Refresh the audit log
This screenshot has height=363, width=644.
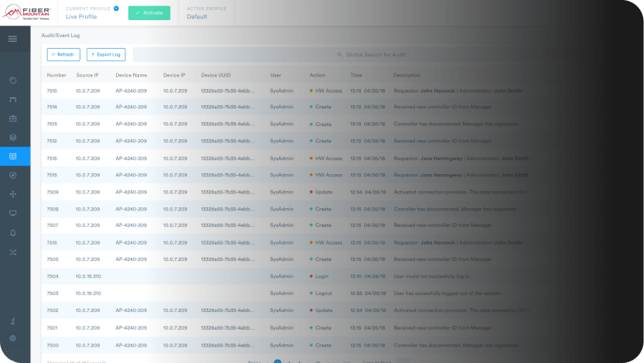click(63, 54)
